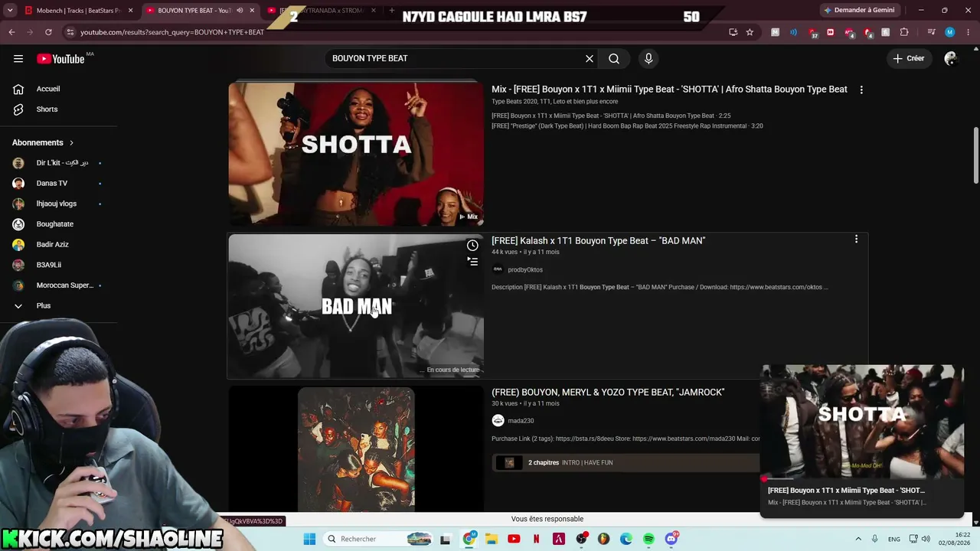Close the Mobench BeatStars browser tab

tap(130, 11)
